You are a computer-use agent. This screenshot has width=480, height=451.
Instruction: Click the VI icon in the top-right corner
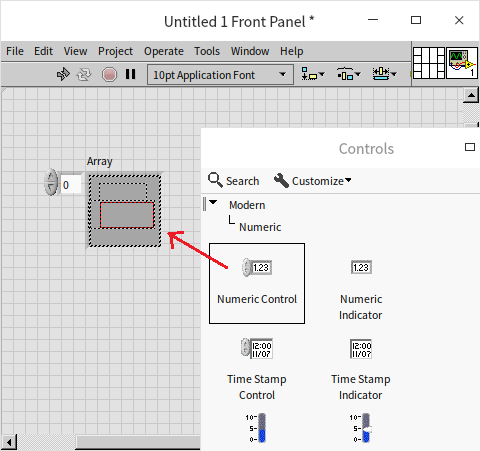point(462,63)
